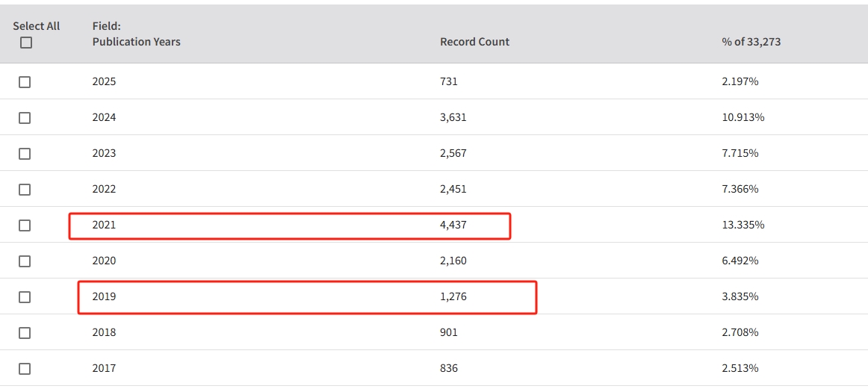This screenshot has height=389, width=868.
Task: Click the 2019 year label
Action: pos(104,297)
